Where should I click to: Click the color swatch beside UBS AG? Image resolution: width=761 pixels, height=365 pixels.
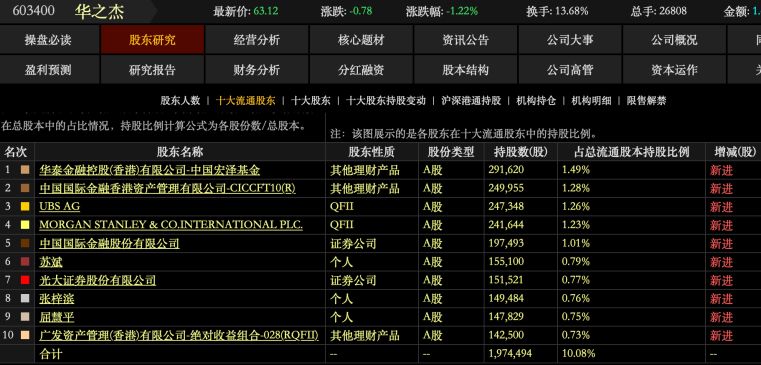point(25,207)
